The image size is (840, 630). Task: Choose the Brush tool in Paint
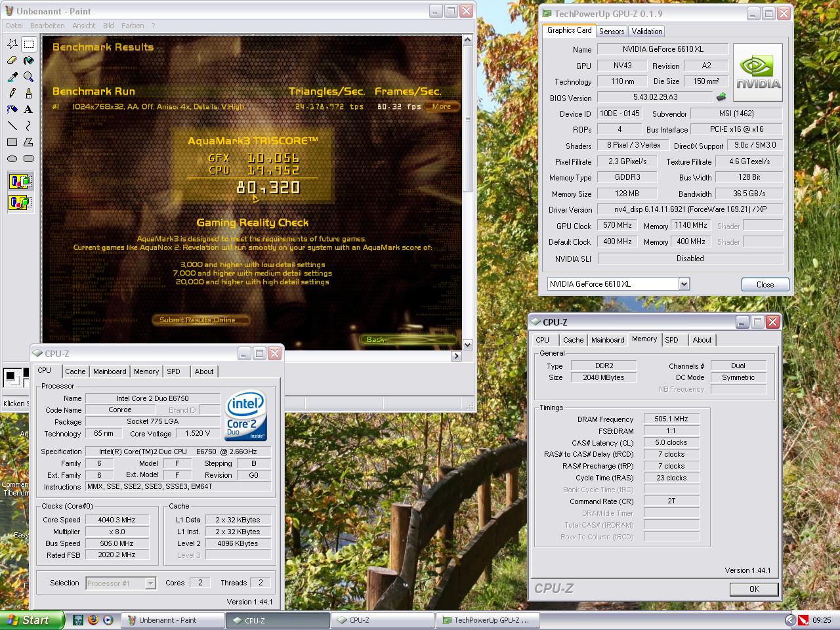[x=29, y=93]
